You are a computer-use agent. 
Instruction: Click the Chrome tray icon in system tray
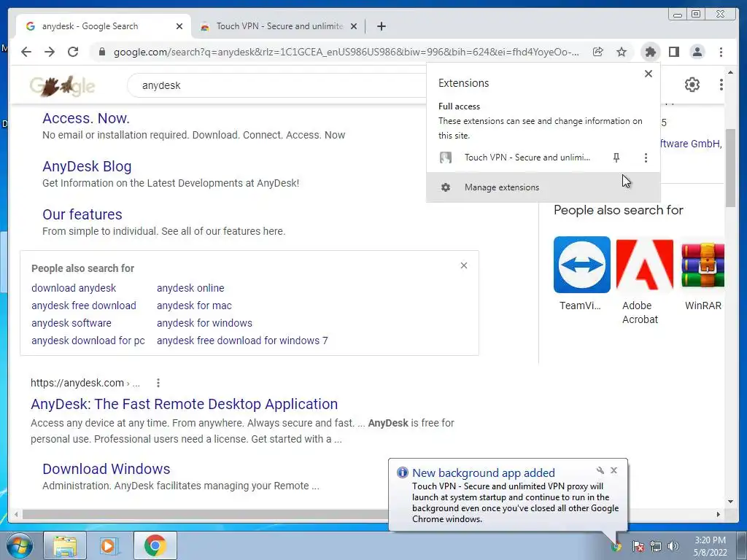click(617, 547)
